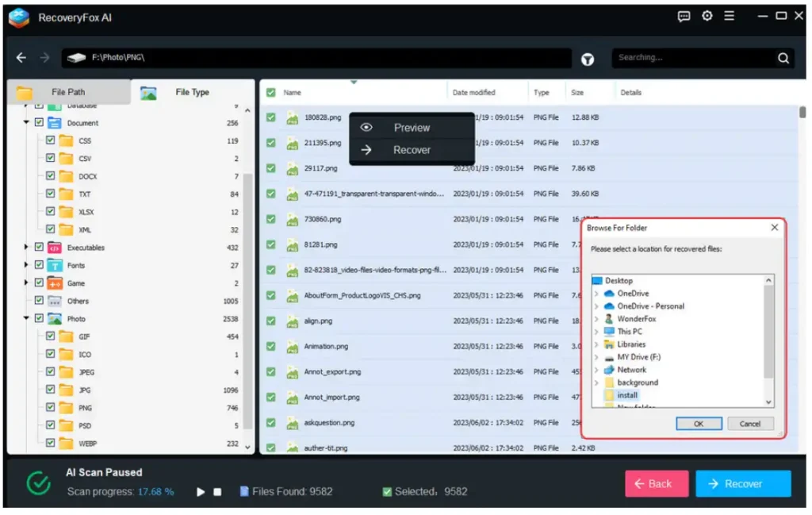Image resolution: width=812 pixels, height=515 pixels.
Task: Click the pink Back button
Action: pos(657,484)
